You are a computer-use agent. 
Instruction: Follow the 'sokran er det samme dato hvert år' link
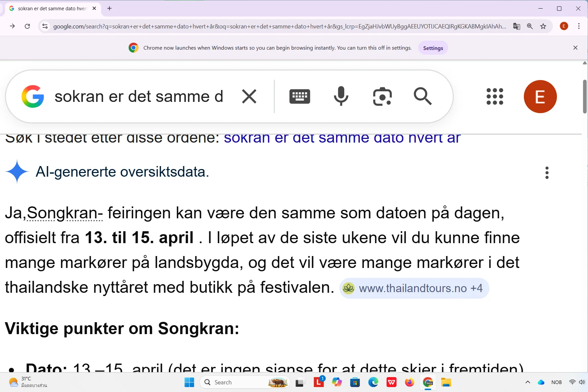[x=342, y=138]
